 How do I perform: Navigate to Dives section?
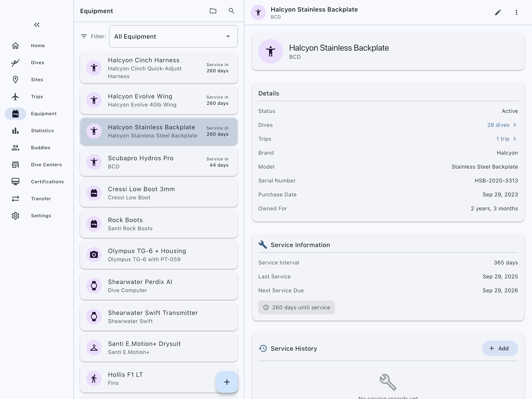click(x=38, y=62)
